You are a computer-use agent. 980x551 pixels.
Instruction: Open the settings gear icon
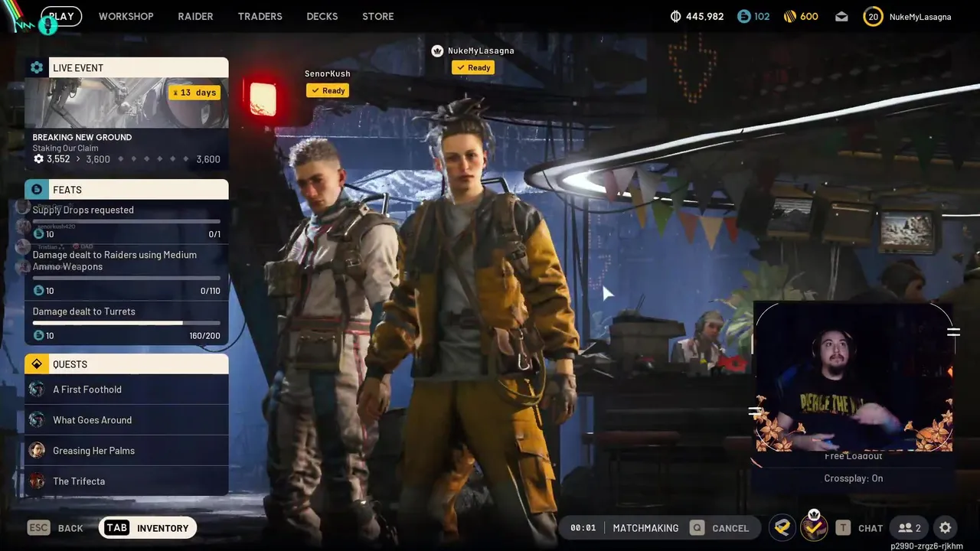946,527
